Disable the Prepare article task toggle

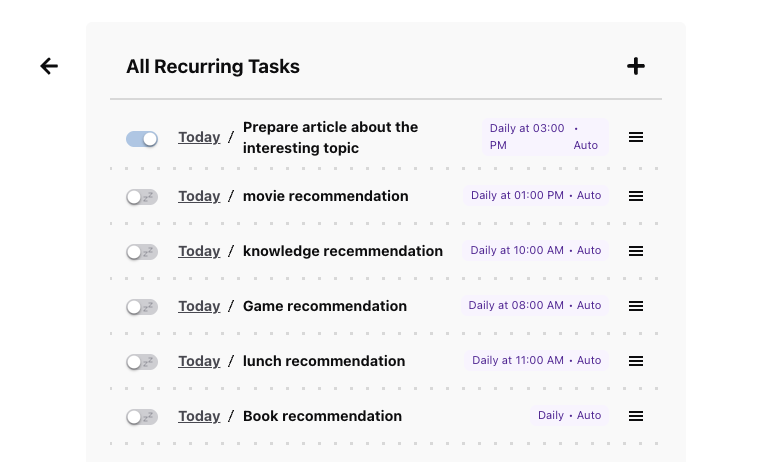[x=142, y=139]
